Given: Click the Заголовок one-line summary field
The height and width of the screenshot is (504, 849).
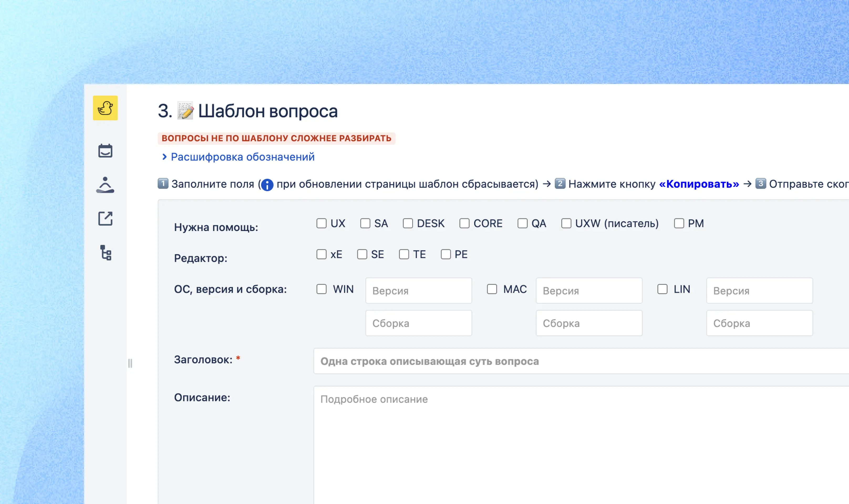Looking at the screenshot, I should 581,361.
